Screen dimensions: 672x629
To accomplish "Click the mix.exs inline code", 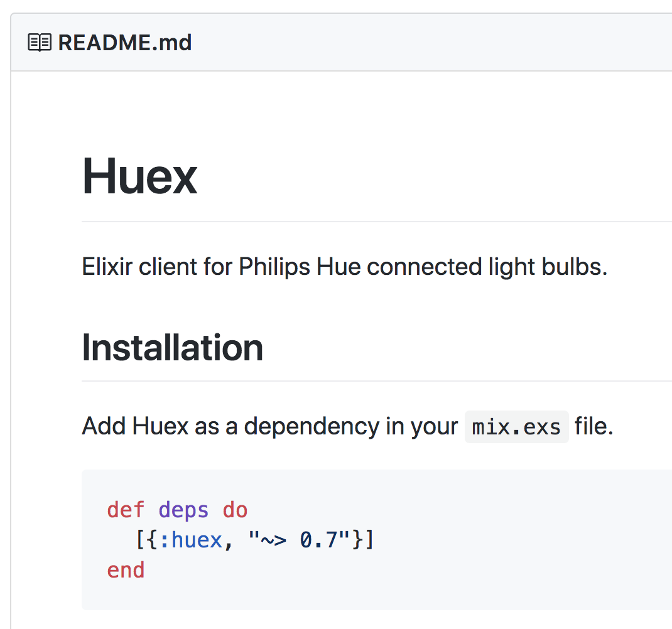I will pos(516,427).
